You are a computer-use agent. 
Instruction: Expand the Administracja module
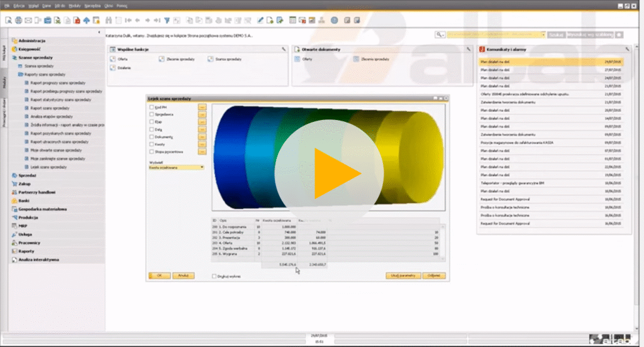(30, 40)
